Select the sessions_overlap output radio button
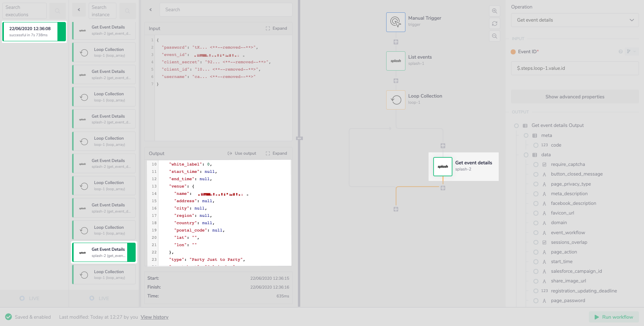This screenshot has height=326, width=644. click(x=536, y=242)
